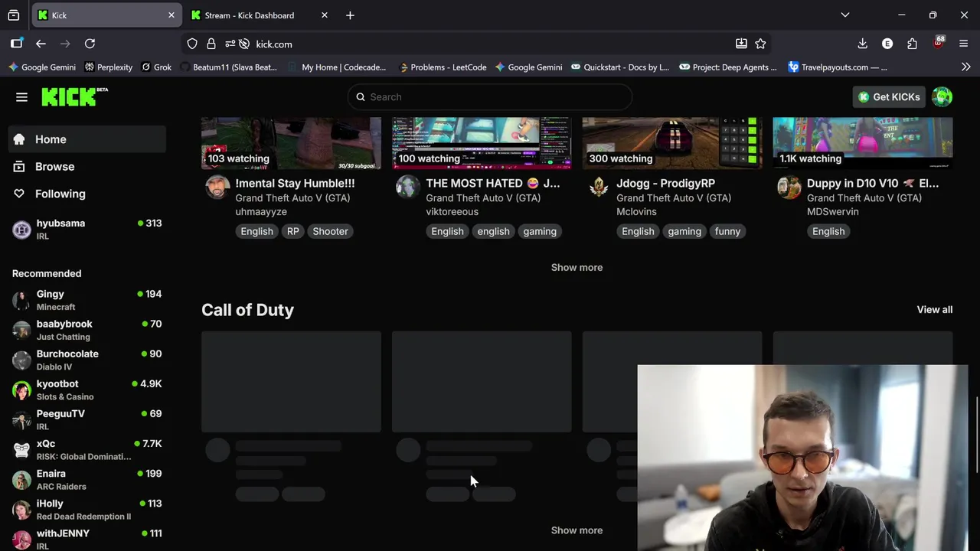This screenshot has height=551, width=980.
Task: Click the Get KICKs button
Action: [889, 97]
